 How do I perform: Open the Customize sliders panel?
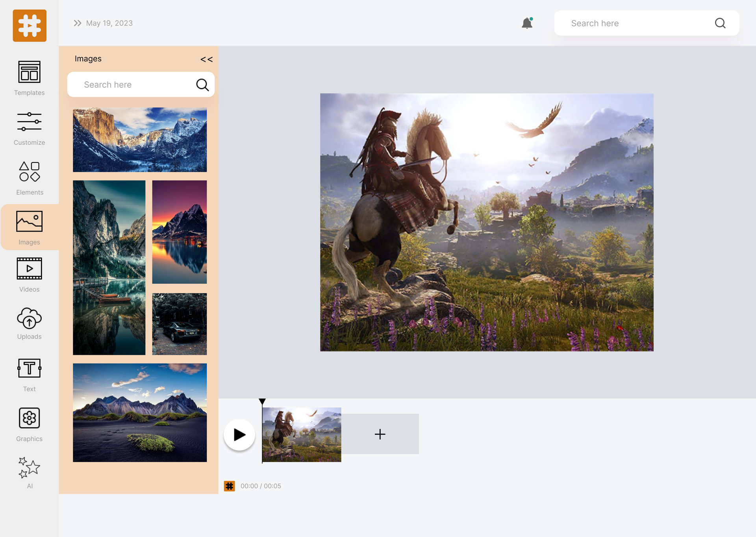click(29, 128)
